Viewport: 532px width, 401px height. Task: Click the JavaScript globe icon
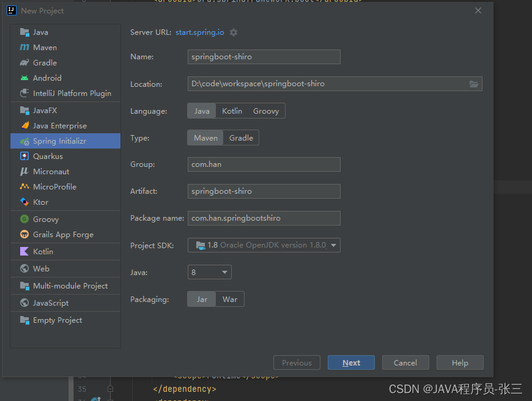coord(24,303)
